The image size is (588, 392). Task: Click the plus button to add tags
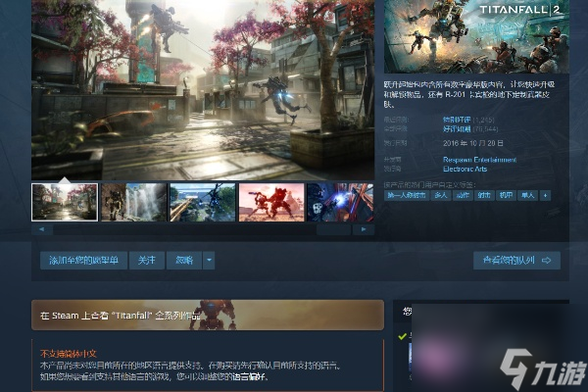(x=545, y=195)
